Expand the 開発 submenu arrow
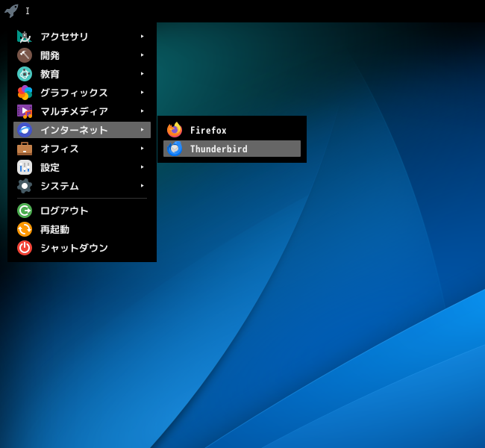The image size is (485, 448). point(142,55)
